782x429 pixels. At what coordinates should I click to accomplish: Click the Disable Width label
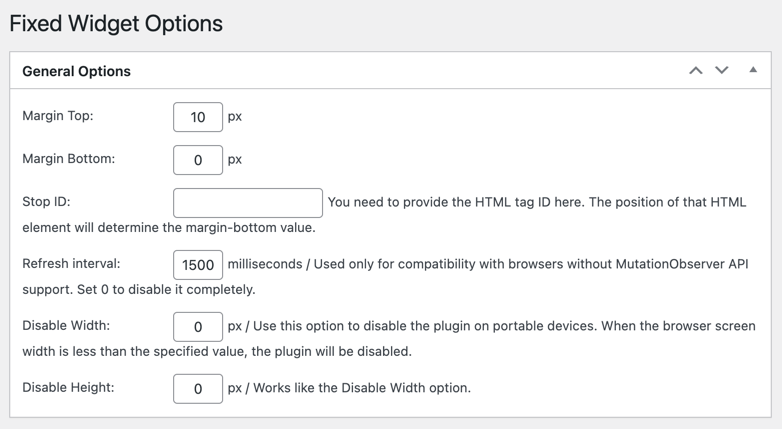pyautogui.click(x=66, y=326)
